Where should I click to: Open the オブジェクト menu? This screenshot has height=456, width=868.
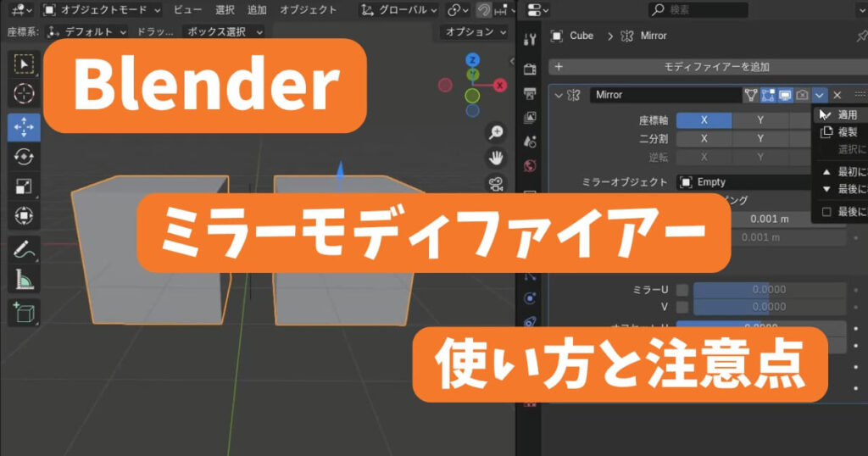click(x=309, y=10)
